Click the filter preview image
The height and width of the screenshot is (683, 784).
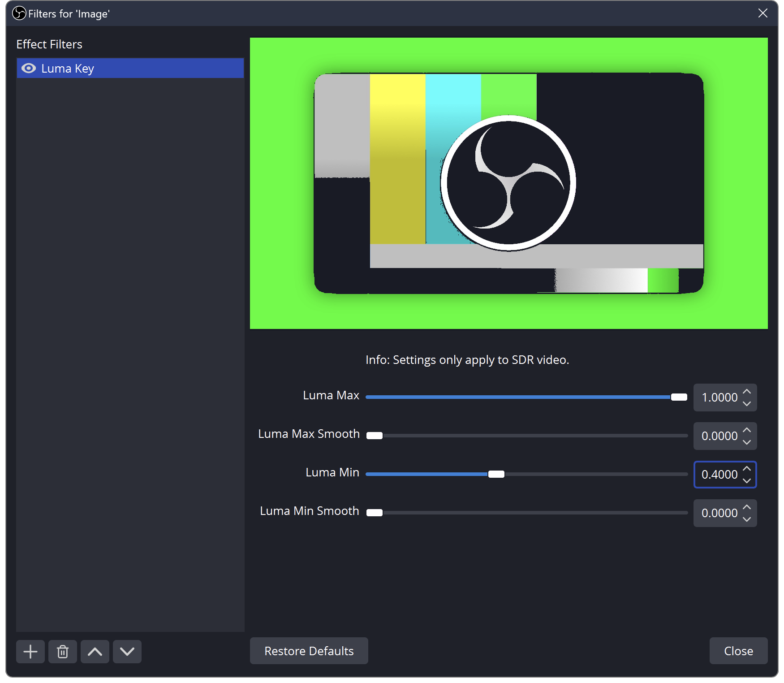[x=508, y=183]
